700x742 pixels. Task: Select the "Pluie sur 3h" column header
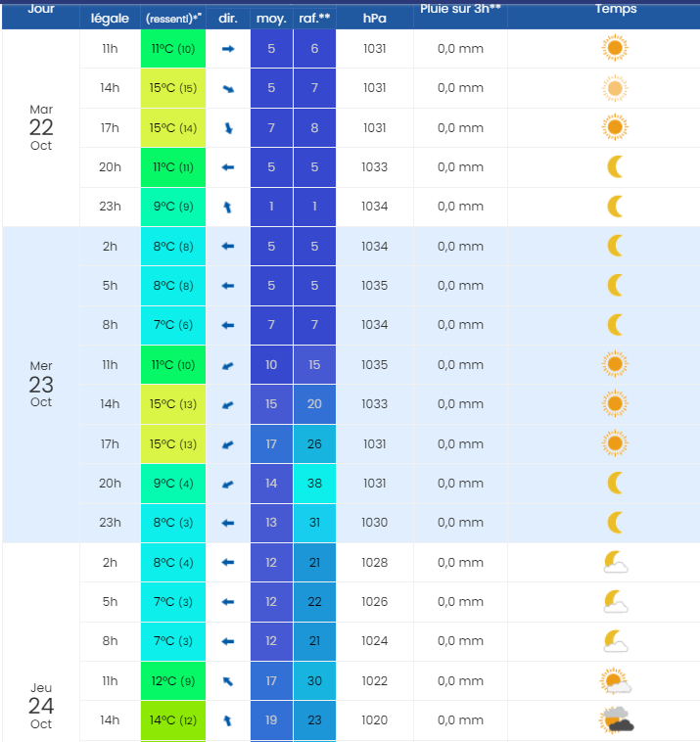(x=460, y=8)
